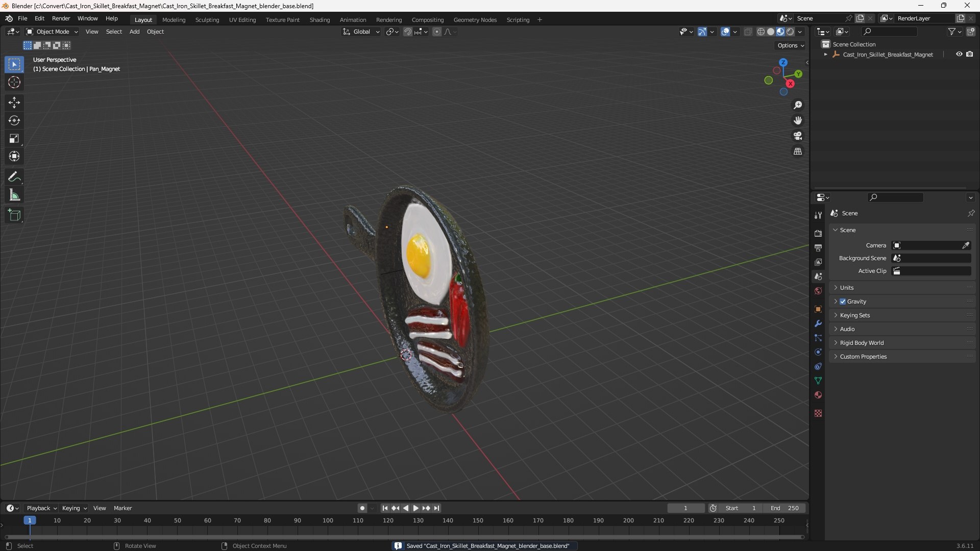Click the timeline horizontal scrollbar
980x551 pixels.
pos(404,537)
